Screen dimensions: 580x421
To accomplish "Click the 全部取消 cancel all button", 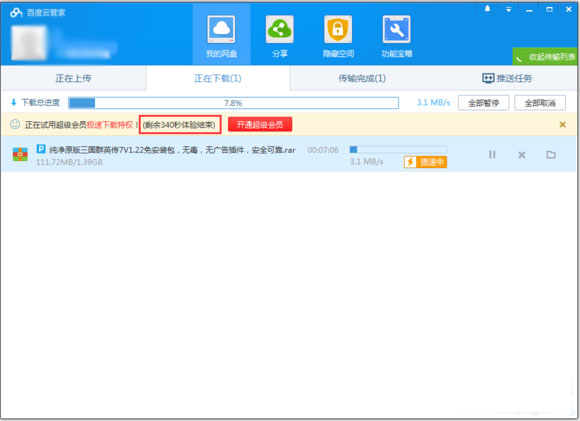I will [540, 103].
